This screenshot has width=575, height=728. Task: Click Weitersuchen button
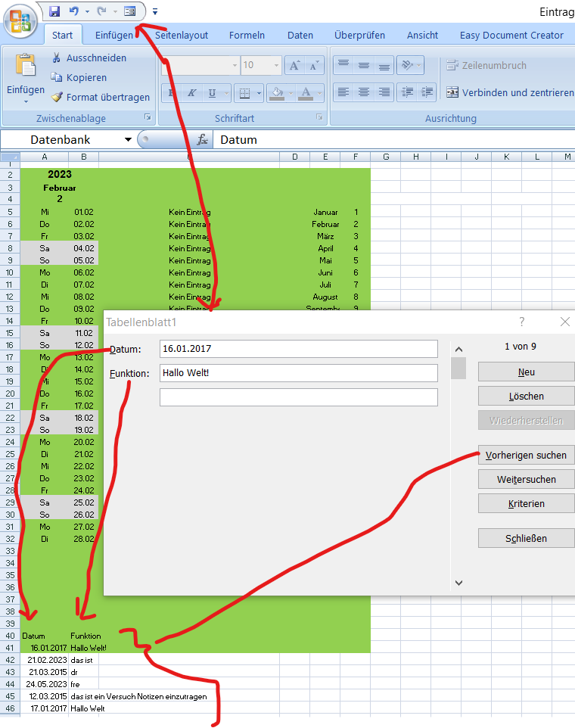(527, 479)
